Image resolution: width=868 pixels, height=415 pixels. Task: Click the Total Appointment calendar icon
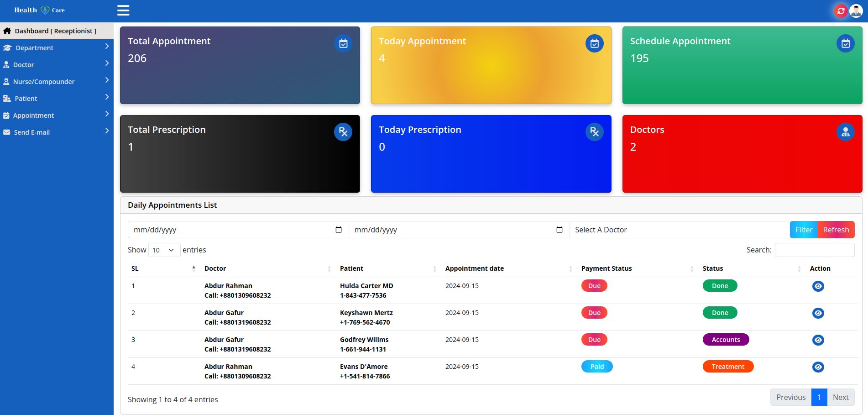pyautogui.click(x=343, y=43)
